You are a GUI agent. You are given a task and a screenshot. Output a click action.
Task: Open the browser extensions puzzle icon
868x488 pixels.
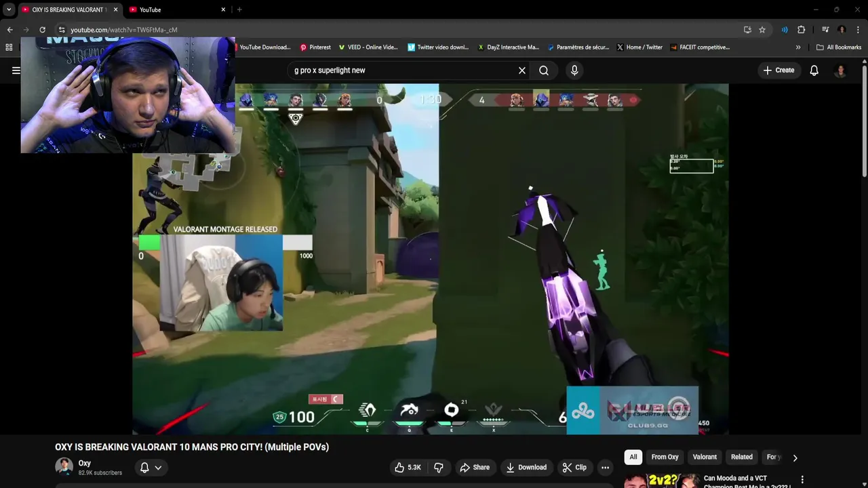[x=802, y=30]
